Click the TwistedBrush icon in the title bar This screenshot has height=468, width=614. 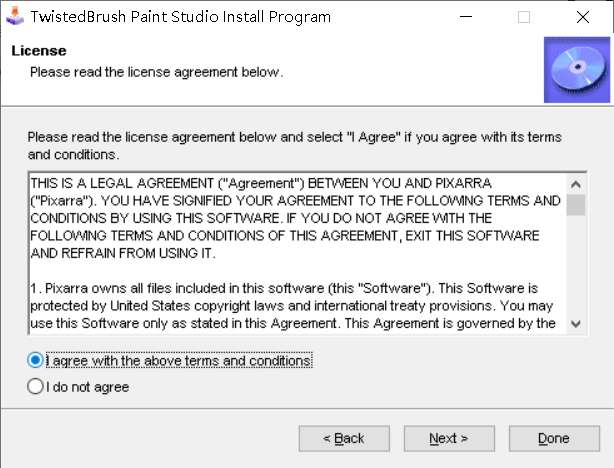click(14, 17)
